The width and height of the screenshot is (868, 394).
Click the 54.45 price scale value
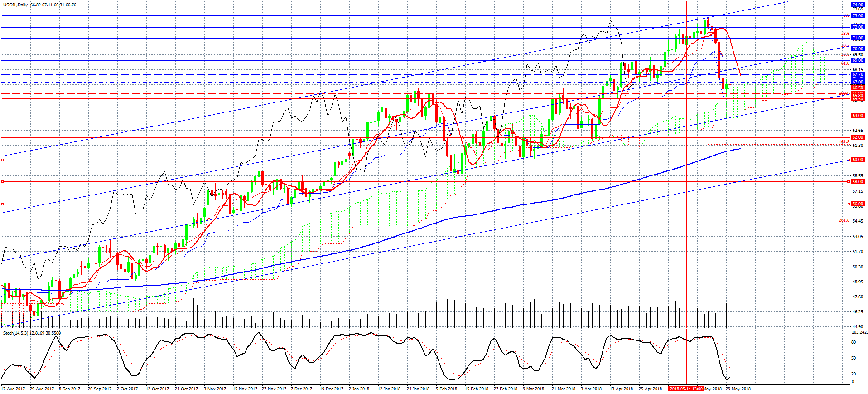coord(858,221)
